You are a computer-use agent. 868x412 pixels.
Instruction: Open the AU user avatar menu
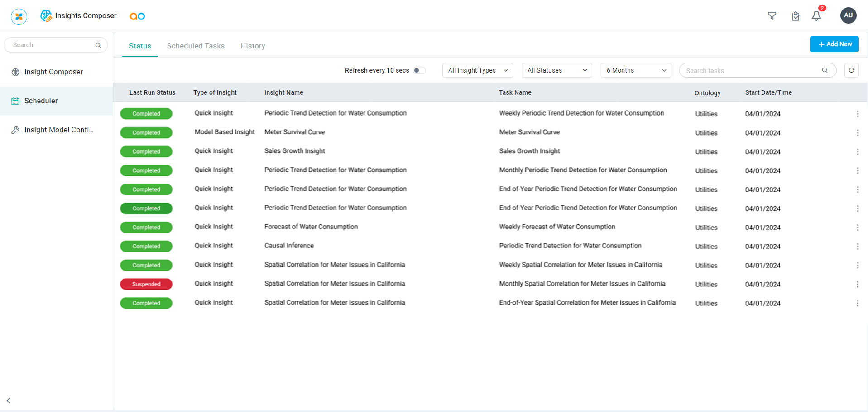(848, 15)
